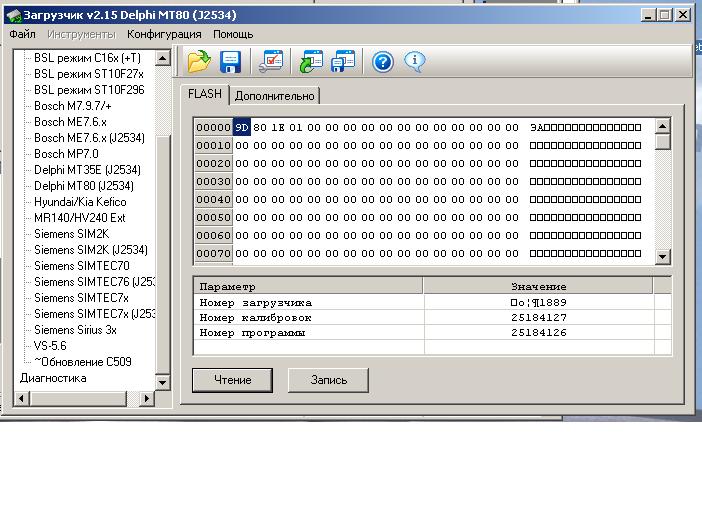Select Siemens SIMTEC76 (J2534) in tree
702x512 pixels.
click(94, 282)
